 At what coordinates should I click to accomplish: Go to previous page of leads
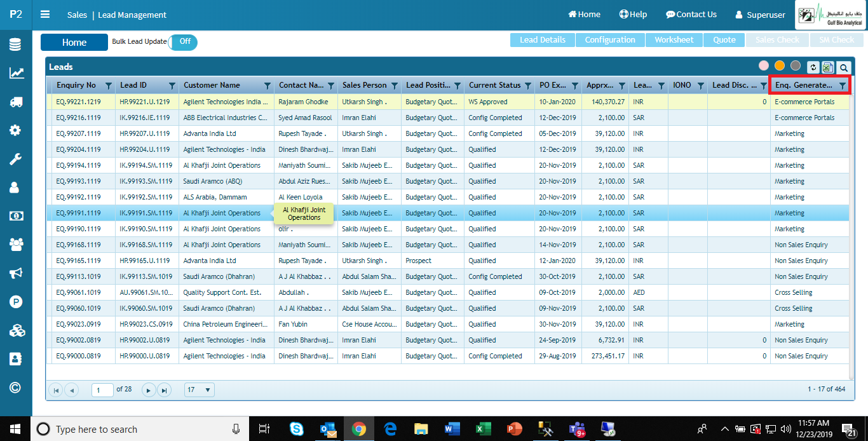71,390
